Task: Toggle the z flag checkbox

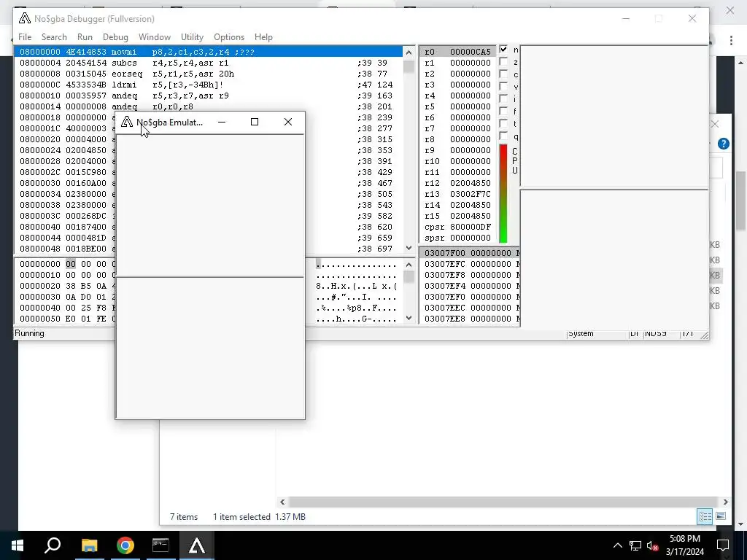Action: pos(503,62)
